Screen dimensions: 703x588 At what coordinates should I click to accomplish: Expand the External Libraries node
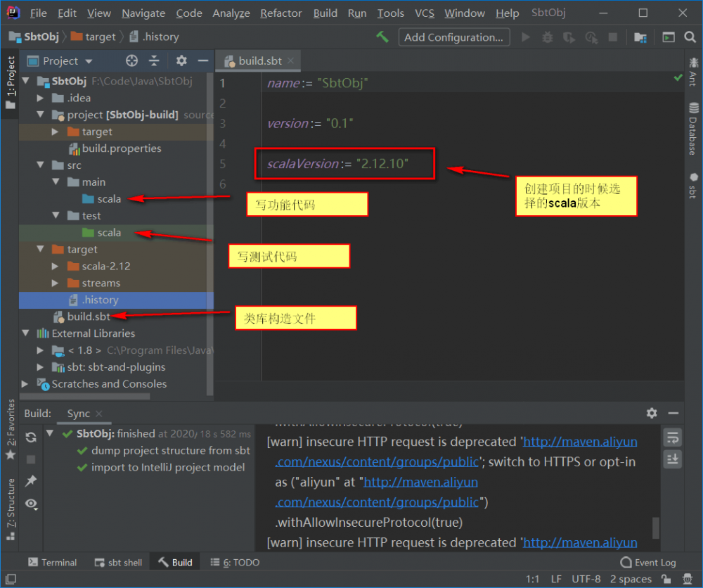click(x=25, y=333)
